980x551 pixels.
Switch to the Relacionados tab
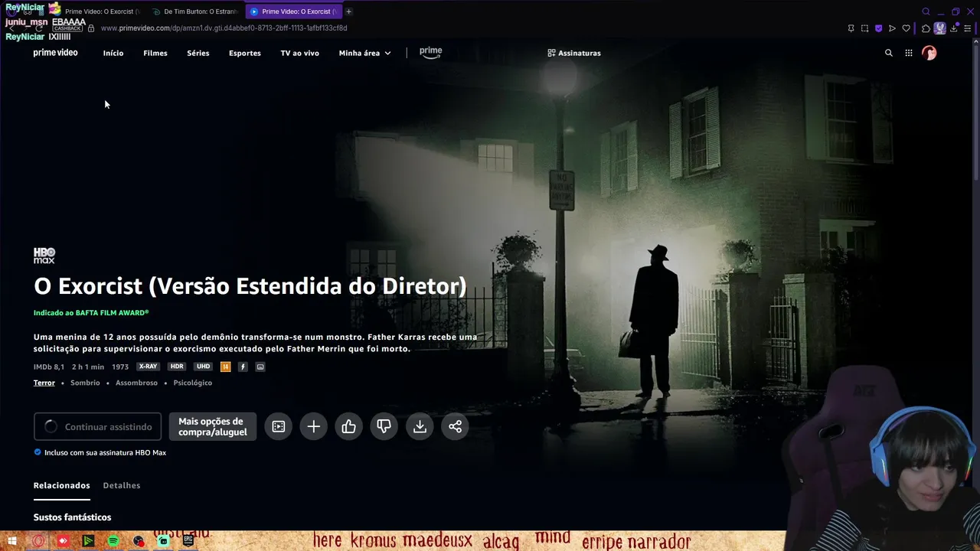click(x=61, y=485)
